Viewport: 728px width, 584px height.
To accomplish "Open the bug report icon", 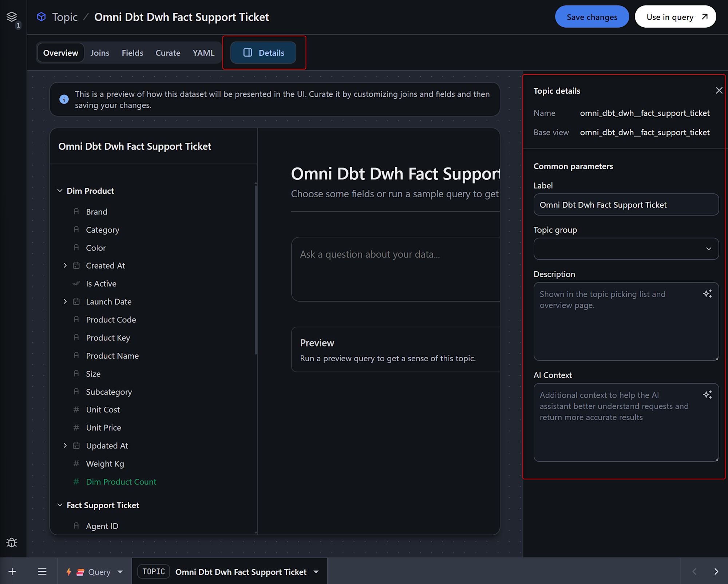I will pos(12,542).
